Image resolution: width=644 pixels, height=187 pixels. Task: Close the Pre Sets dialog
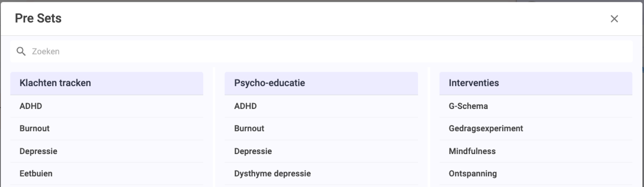(x=614, y=19)
